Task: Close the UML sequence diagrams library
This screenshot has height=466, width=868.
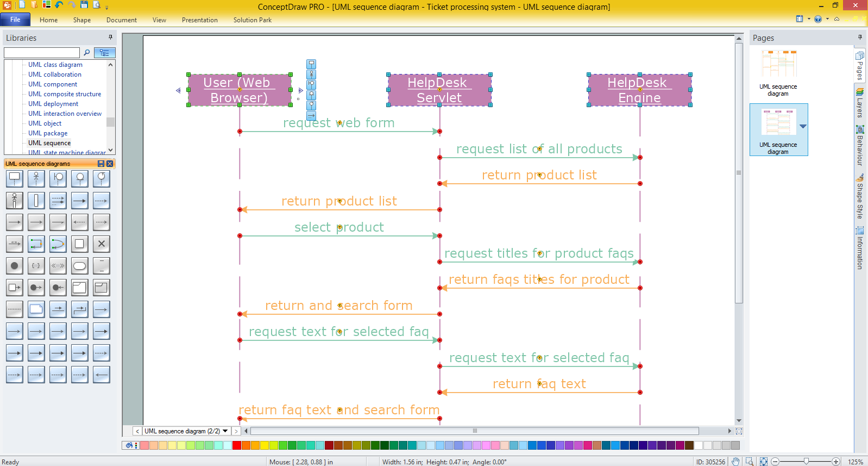Action: pos(110,164)
